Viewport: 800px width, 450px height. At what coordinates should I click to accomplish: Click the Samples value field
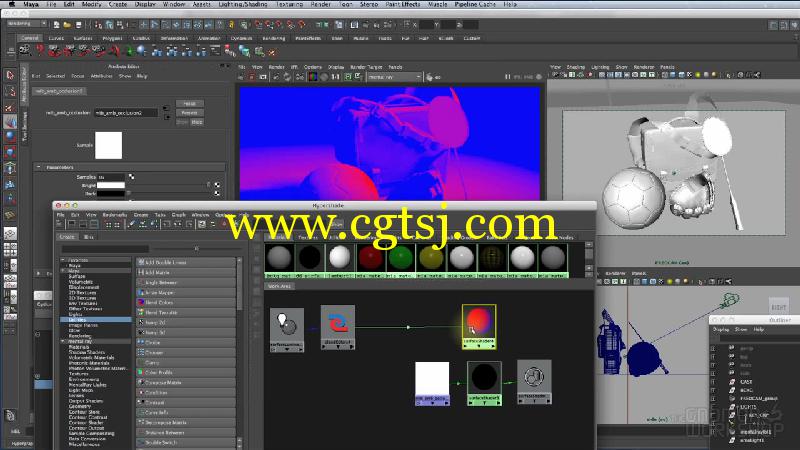point(111,177)
